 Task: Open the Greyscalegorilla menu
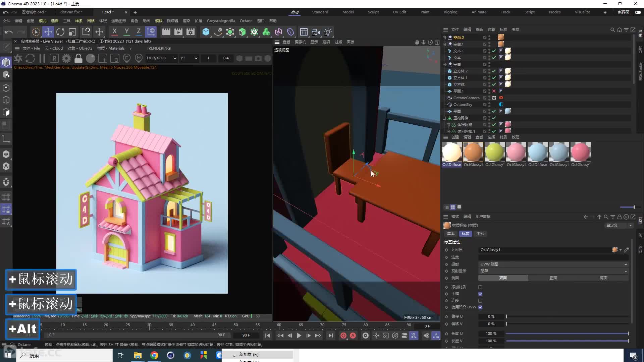tap(221, 21)
